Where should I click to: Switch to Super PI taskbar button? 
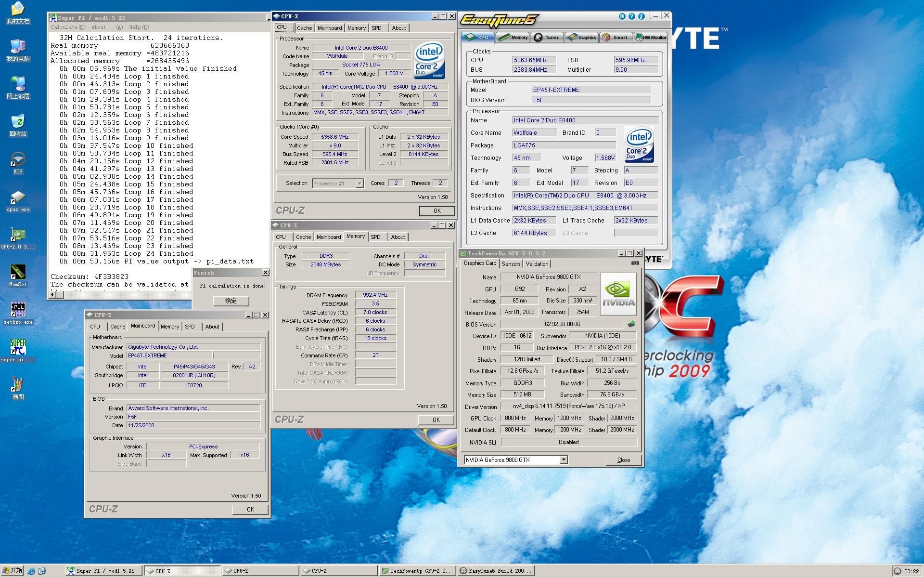[x=103, y=571]
